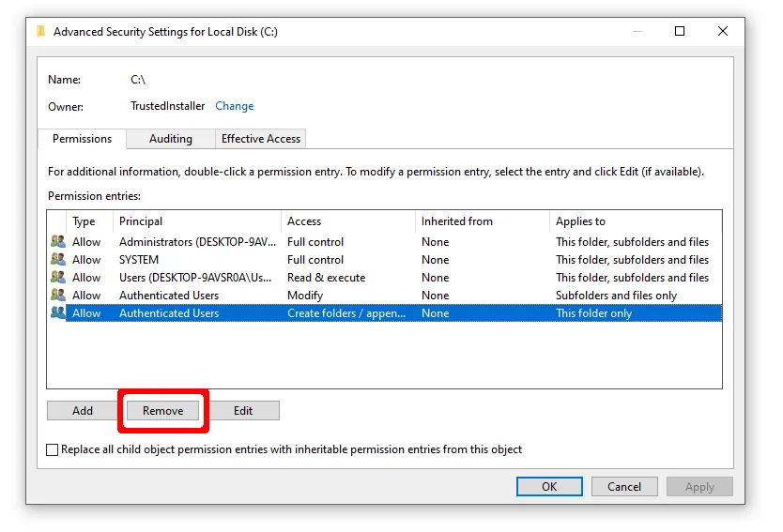Close the Advanced Security Settings window

pos(723,32)
